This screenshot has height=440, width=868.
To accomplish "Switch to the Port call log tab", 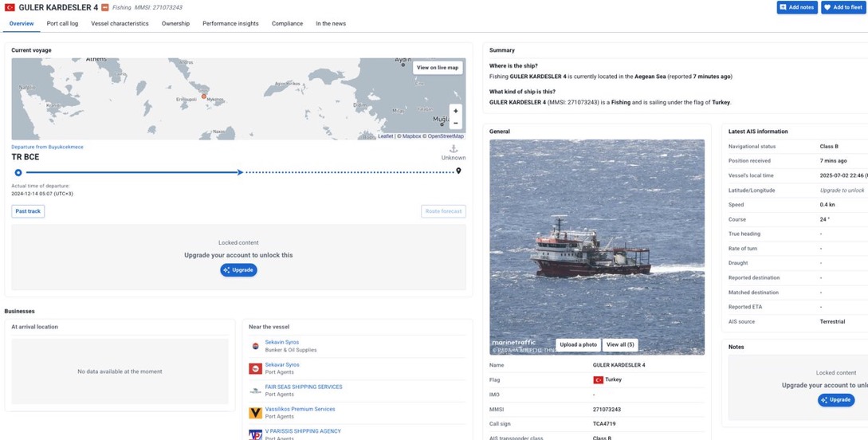I will 62,24.
